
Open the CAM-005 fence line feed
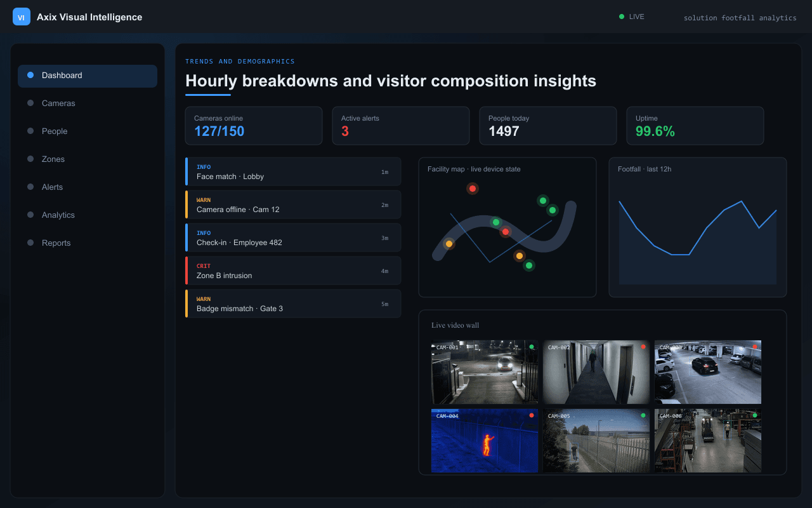(x=596, y=441)
